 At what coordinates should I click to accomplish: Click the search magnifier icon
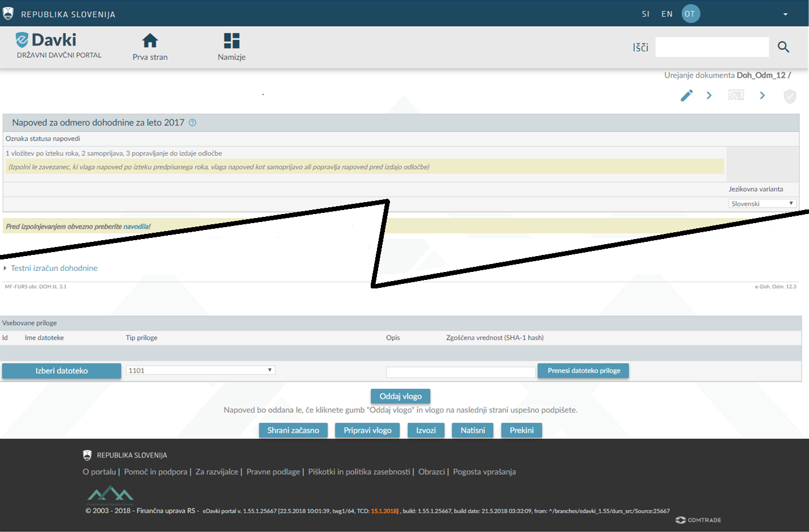click(x=783, y=47)
